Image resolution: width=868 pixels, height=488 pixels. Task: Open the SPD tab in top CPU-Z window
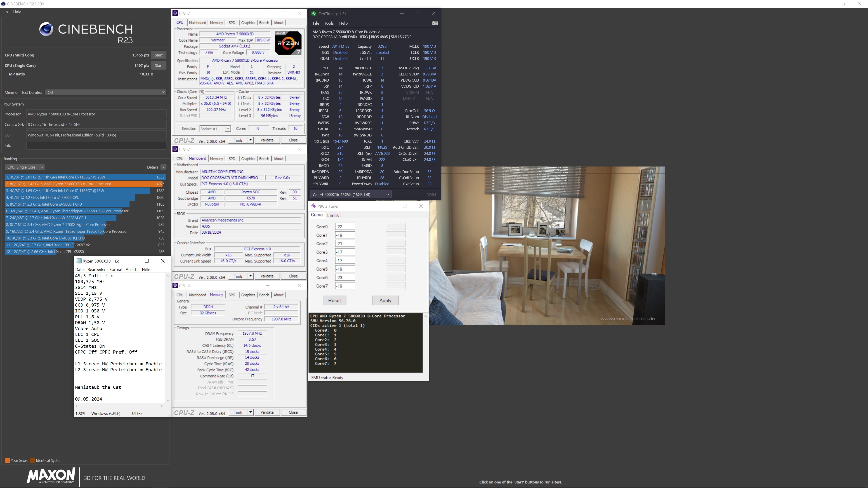[x=232, y=23]
